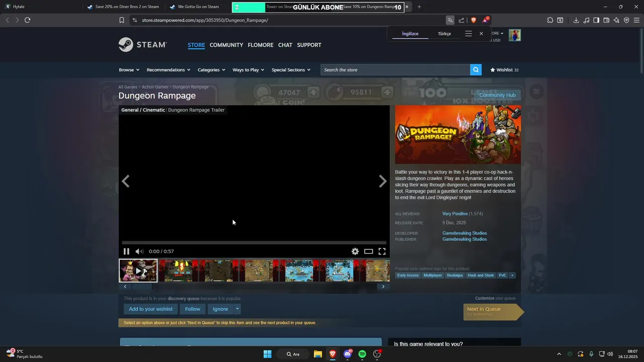Switch to Diner Bros 2 tab
The width and height of the screenshot is (644, 362).
click(123, 7)
